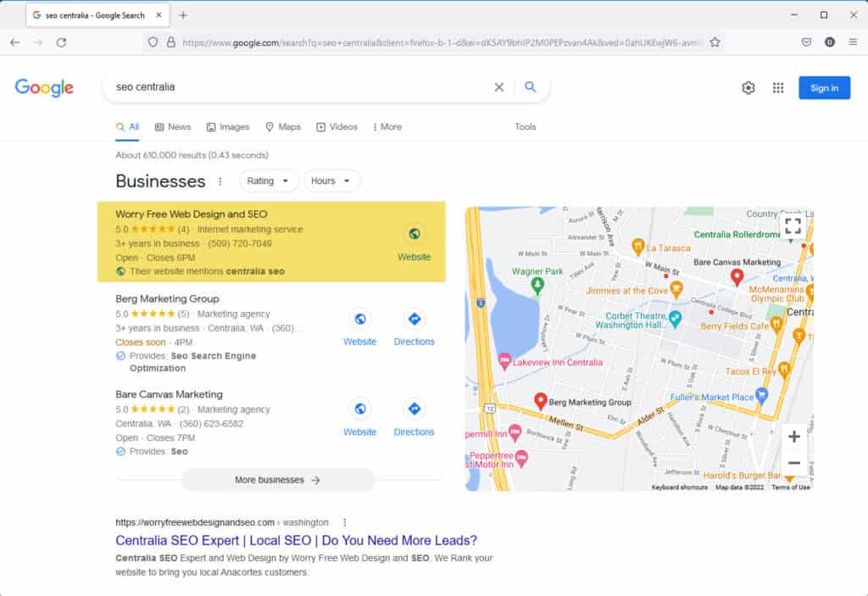
Task: Click Jimmies at the Cove marker
Action: 676,288
